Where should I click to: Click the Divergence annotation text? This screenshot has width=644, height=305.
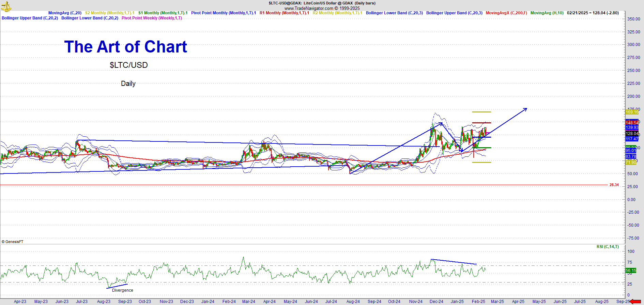[123, 290]
